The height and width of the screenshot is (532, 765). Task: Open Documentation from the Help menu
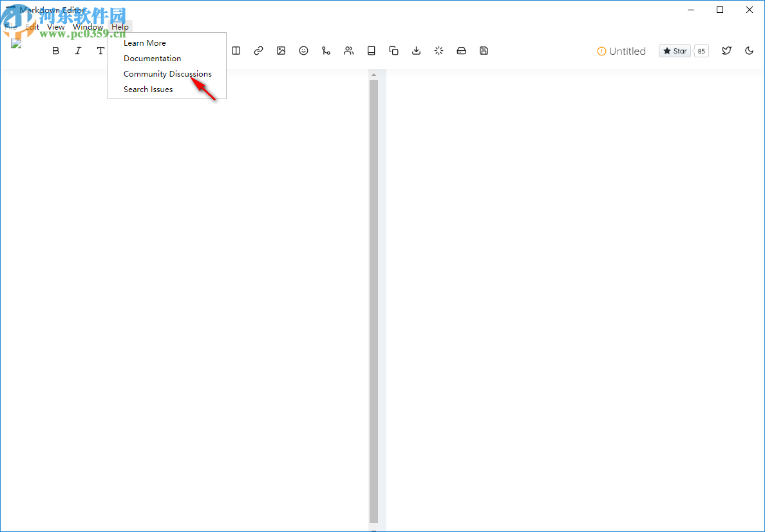[152, 58]
